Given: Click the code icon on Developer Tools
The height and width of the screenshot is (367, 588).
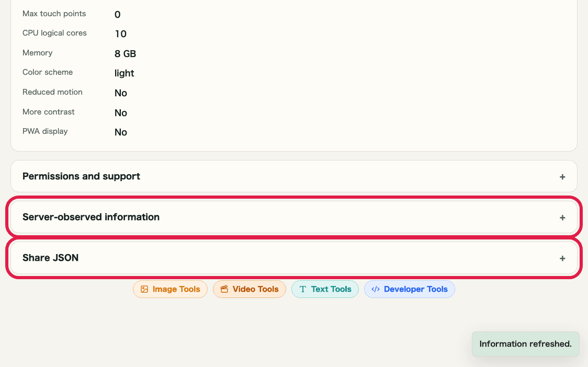Looking at the screenshot, I should [x=375, y=289].
